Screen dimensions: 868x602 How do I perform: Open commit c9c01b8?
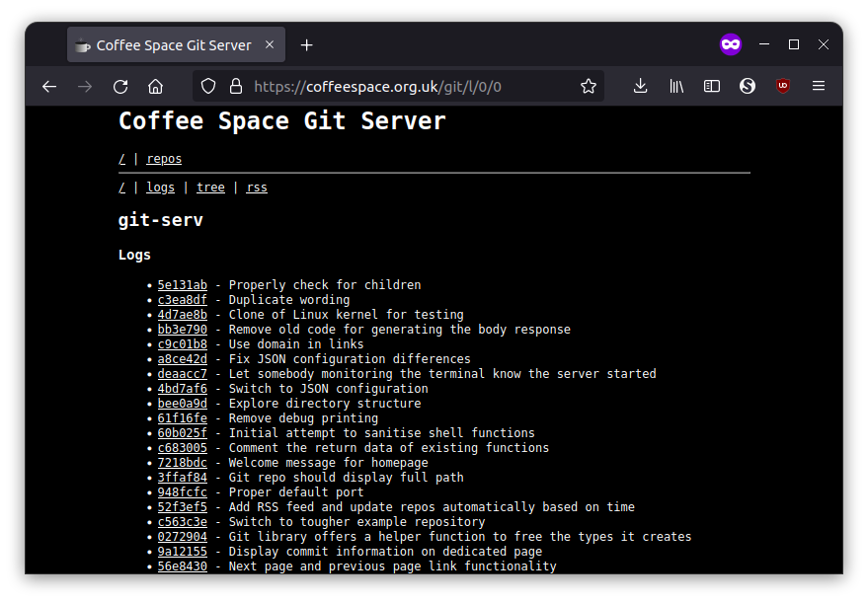tap(182, 344)
